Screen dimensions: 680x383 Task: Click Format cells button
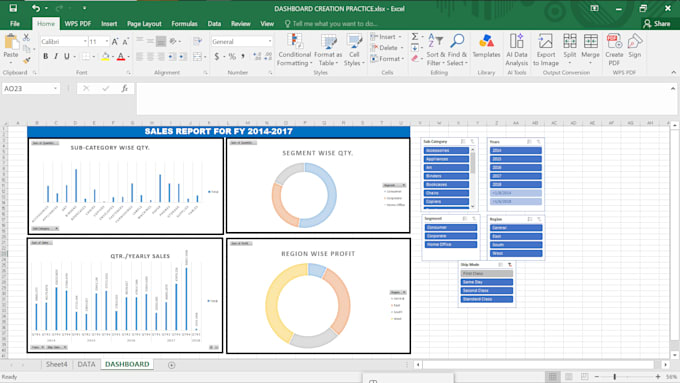tap(387, 59)
